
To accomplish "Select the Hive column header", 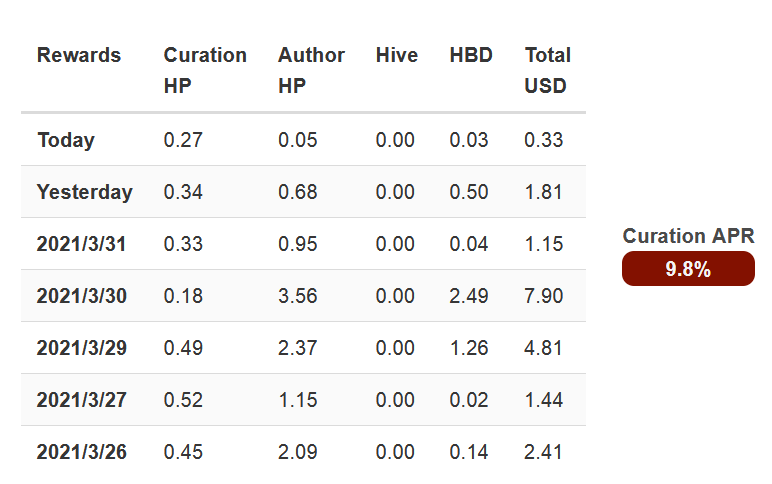I will coord(396,55).
